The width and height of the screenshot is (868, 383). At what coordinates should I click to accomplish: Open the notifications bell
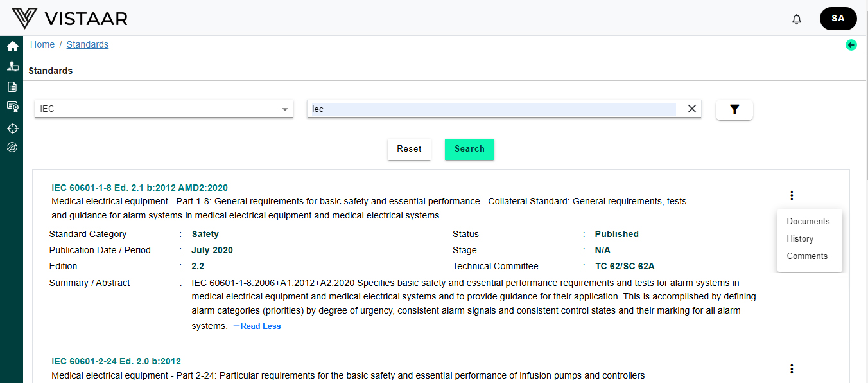coord(797,19)
